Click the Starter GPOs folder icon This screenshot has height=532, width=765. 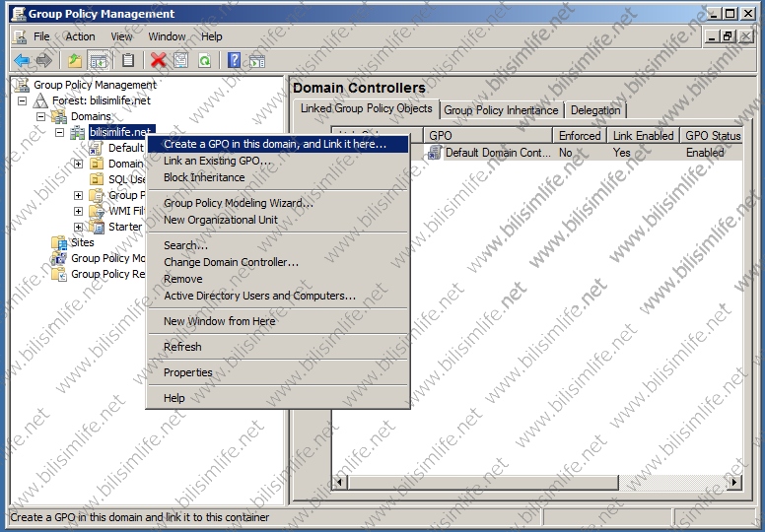coord(97,227)
